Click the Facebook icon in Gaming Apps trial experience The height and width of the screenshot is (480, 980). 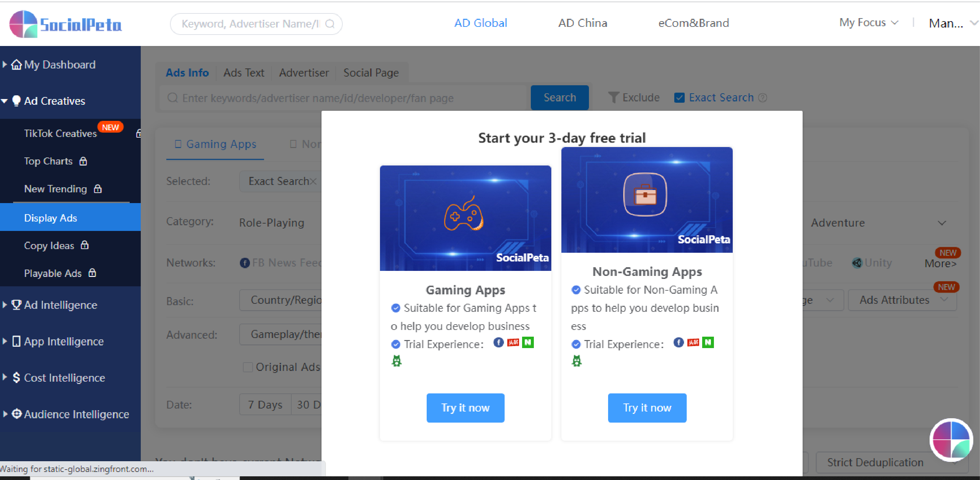pos(498,342)
